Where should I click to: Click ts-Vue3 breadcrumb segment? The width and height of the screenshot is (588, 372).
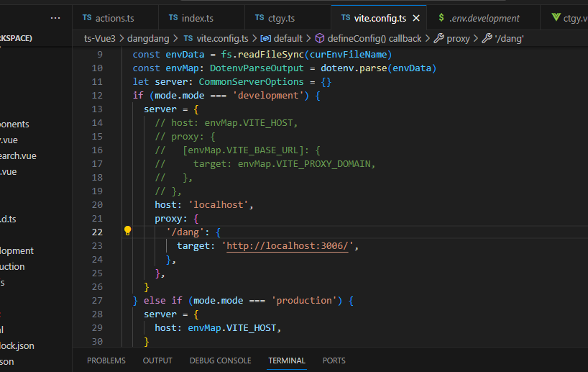pyautogui.click(x=100, y=38)
